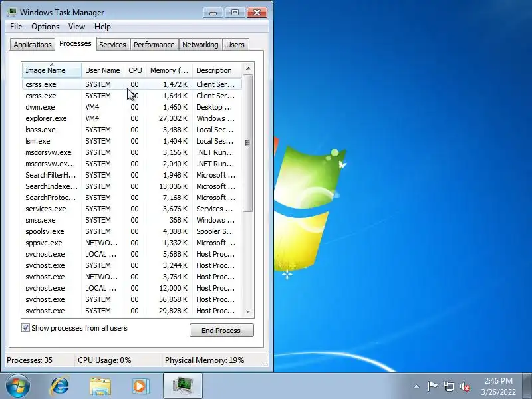This screenshot has height=399, width=532.
Task: Click Physical Memory: 19% status entry
Action: (x=205, y=360)
